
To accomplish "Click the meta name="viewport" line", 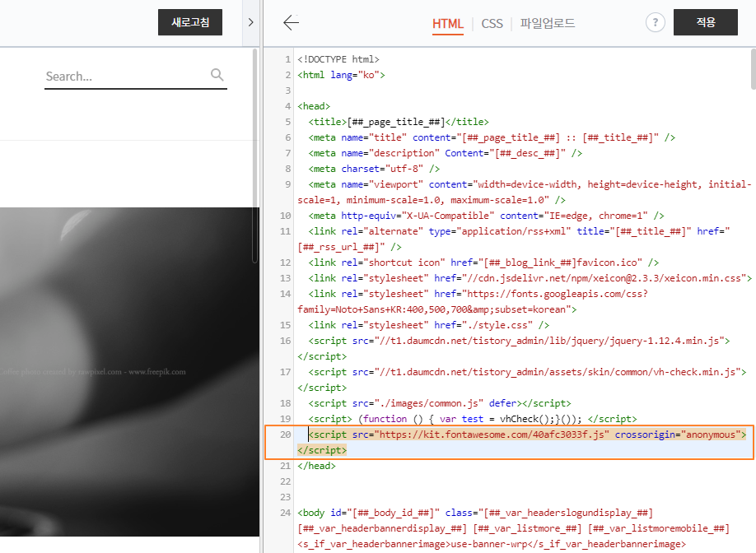I will pos(525,193).
